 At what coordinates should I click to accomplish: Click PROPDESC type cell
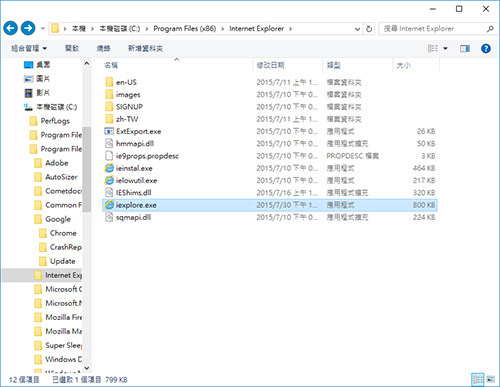coord(352,156)
